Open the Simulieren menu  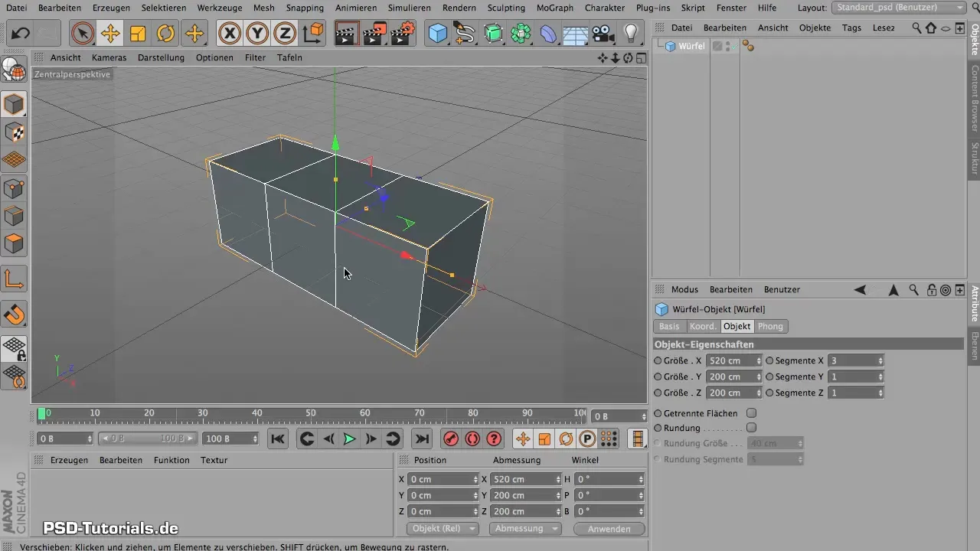[410, 8]
